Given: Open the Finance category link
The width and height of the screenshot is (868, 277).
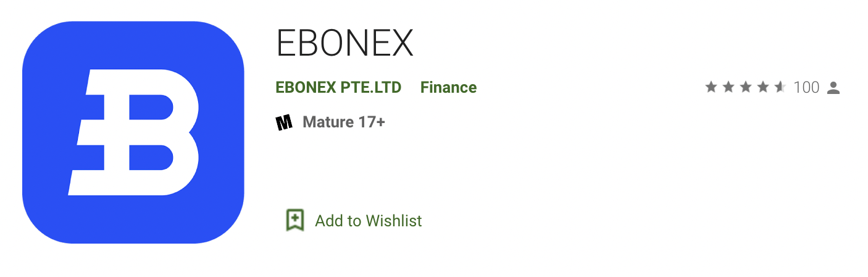Looking at the screenshot, I should click(x=448, y=88).
